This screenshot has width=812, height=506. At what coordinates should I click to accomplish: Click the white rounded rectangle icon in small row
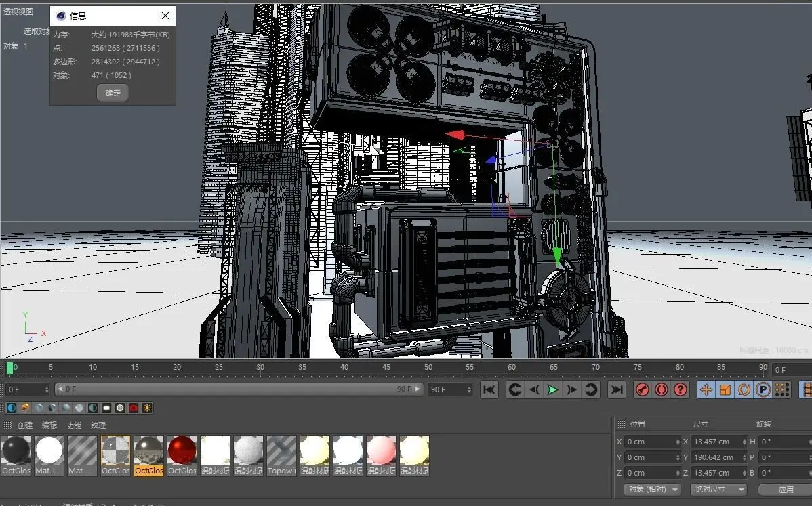pyautogui.click(x=106, y=408)
